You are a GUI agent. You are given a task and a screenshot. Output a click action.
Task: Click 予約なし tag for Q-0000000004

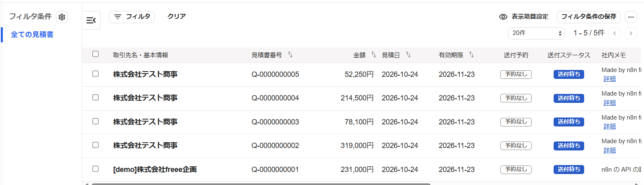coord(516,98)
